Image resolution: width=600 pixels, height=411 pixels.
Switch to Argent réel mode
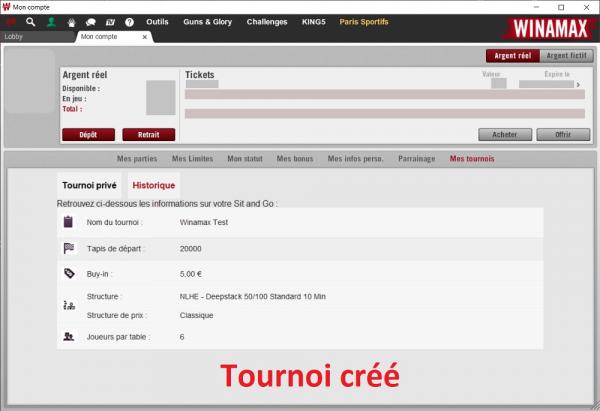(x=513, y=56)
